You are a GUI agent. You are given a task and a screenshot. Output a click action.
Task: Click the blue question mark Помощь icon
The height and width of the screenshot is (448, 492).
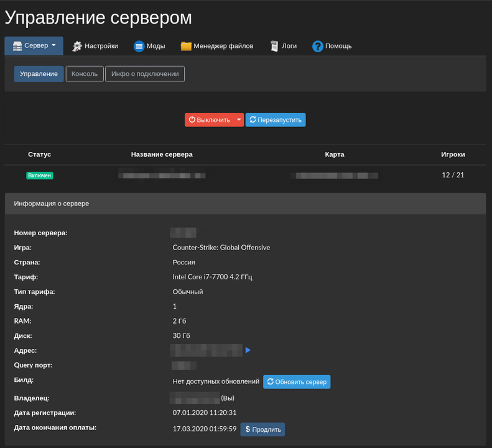pyautogui.click(x=318, y=46)
